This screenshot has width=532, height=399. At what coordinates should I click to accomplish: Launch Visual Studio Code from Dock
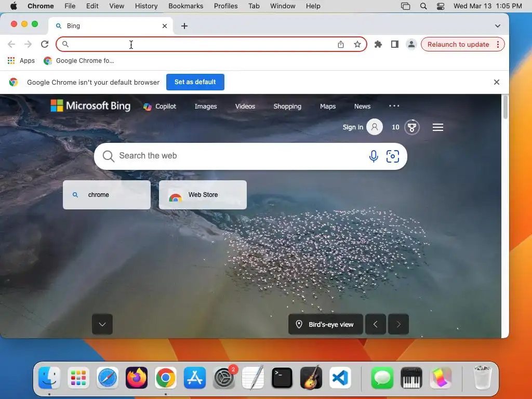pyautogui.click(x=340, y=378)
